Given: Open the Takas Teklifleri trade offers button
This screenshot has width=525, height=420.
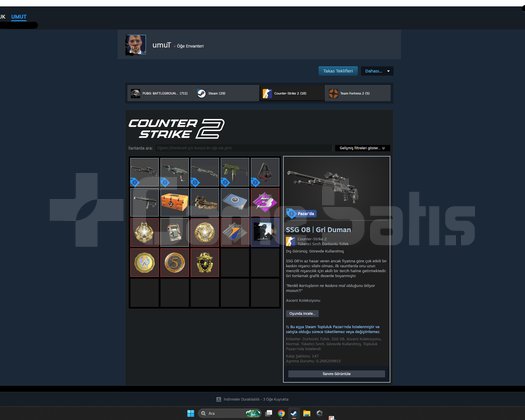Looking at the screenshot, I should [x=338, y=71].
